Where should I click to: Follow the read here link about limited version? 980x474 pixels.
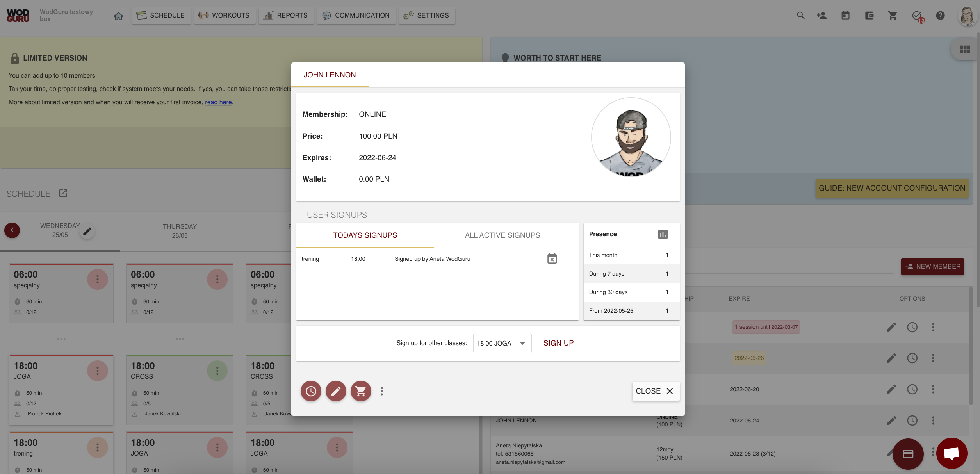(218, 102)
